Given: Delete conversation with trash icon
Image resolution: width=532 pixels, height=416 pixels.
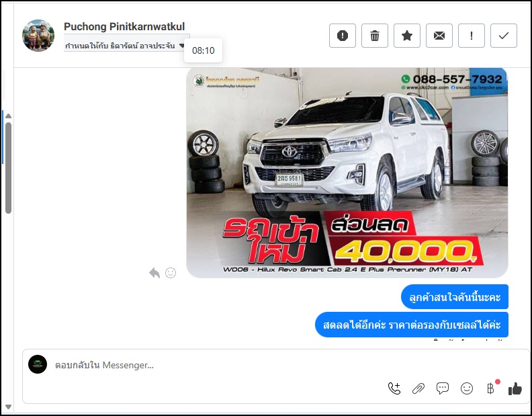Looking at the screenshot, I should pos(375,36).
